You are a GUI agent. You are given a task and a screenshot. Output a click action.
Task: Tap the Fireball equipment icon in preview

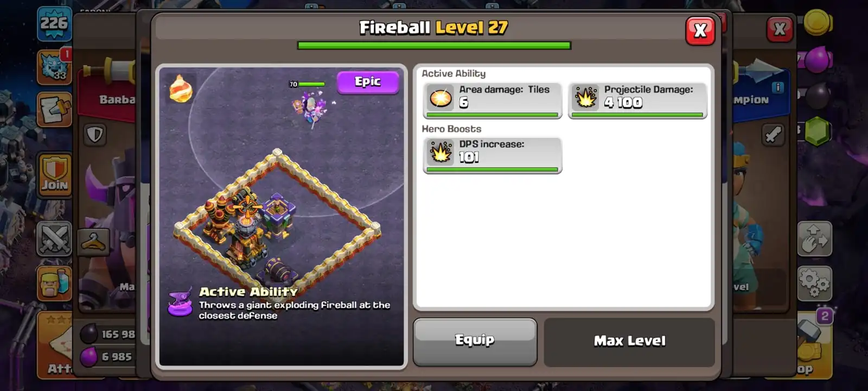tap(181, 88)
